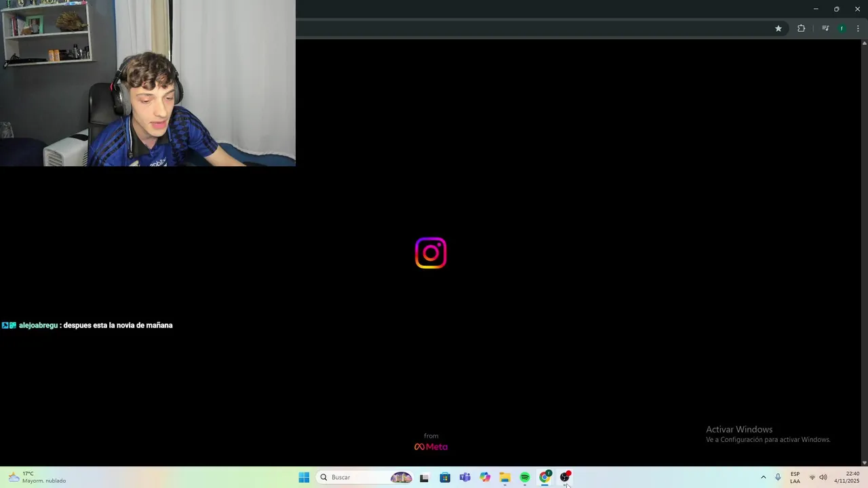The height and width of the screenshot is (488, 868).
Task: Open Task View in the taskbar
Action: 425,477
